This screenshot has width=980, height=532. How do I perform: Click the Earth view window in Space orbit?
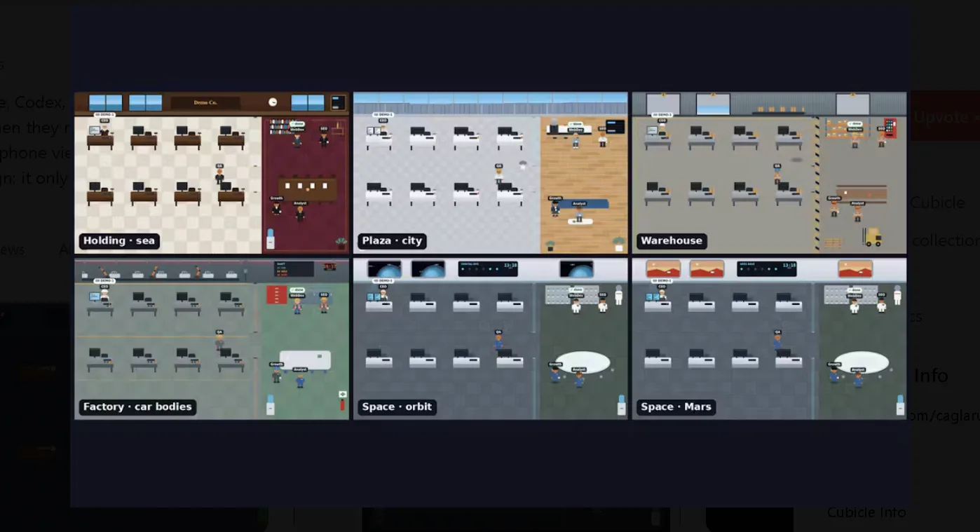coord(384,269)
